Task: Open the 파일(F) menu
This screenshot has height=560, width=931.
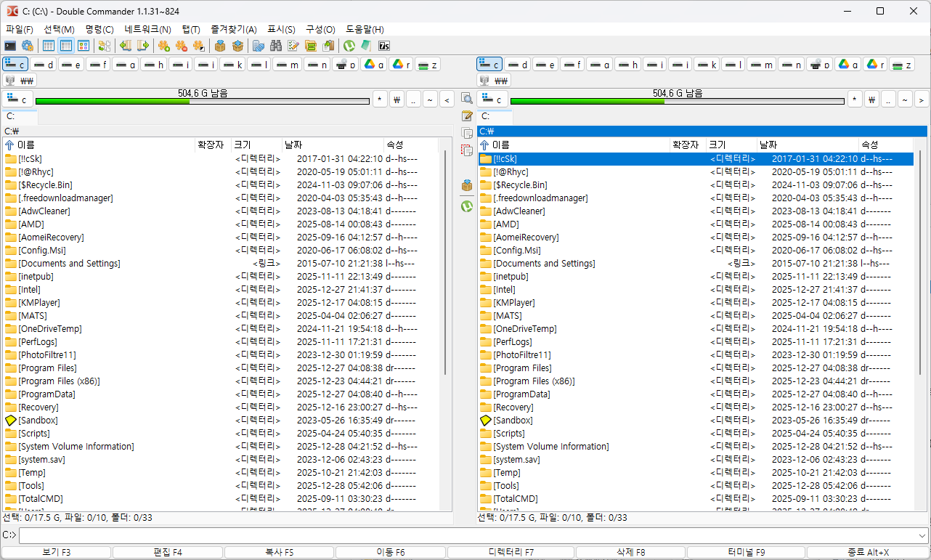Action: (x=20, y=29)
